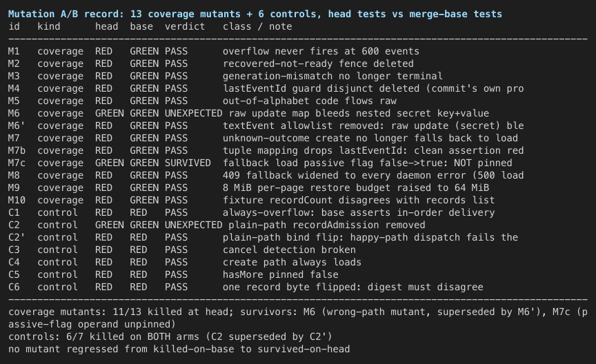Click the M1 row id
This screenshot has width=596, height=364.
coord(14,51)
